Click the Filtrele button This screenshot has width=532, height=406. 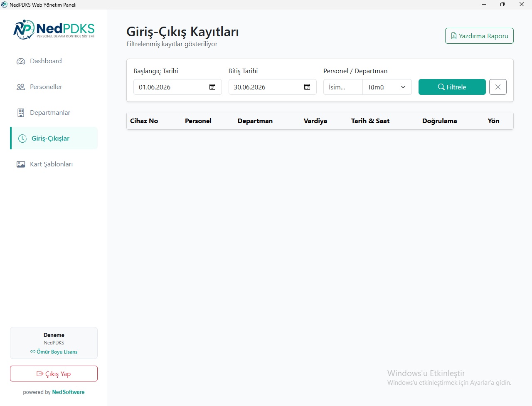452,87
